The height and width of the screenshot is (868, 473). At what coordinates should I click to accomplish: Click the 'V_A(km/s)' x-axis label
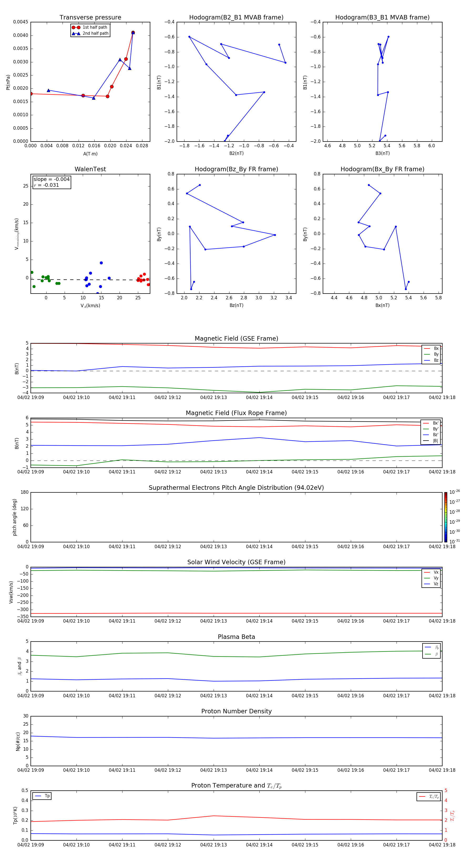[x=90, y=306]
